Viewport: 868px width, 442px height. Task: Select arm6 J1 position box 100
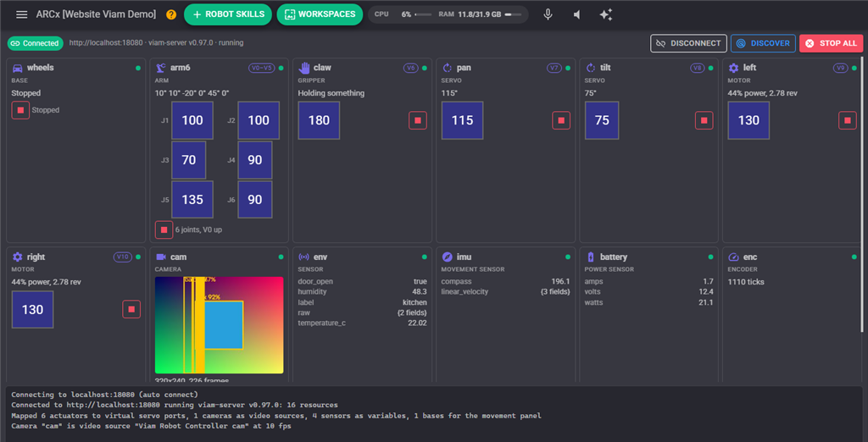[x=192, y=120]
